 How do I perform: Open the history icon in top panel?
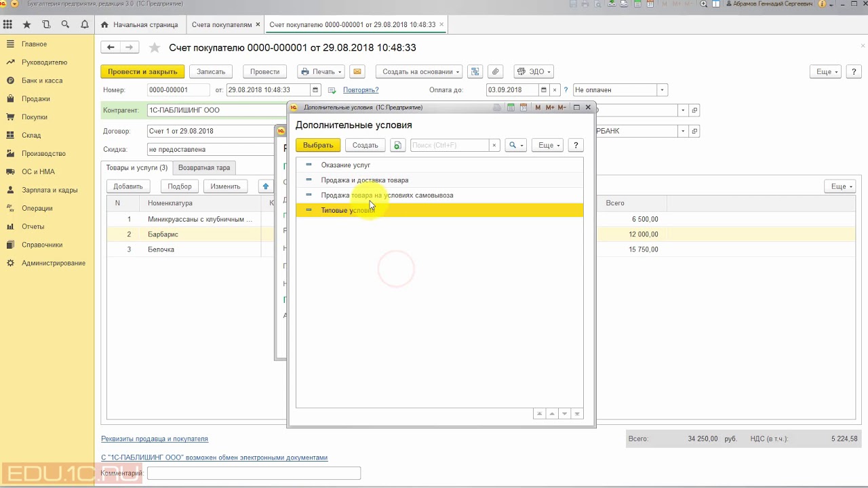tap(46, 24)
